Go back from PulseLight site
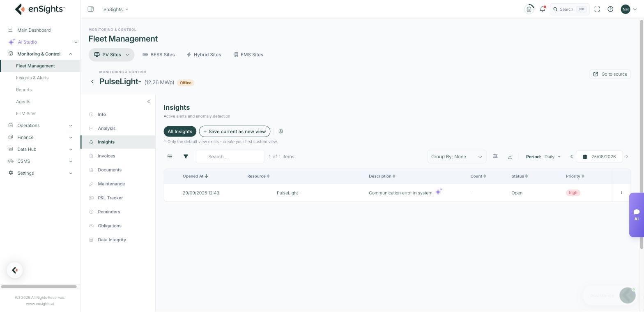The width and height of the screenshot is (644, 312). (92, 81)
